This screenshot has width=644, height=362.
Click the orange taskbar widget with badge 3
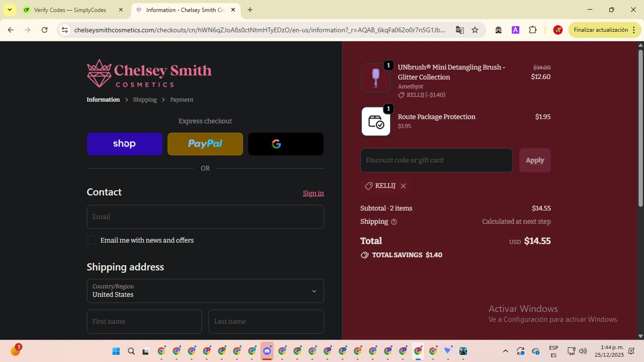pos(15,350)
